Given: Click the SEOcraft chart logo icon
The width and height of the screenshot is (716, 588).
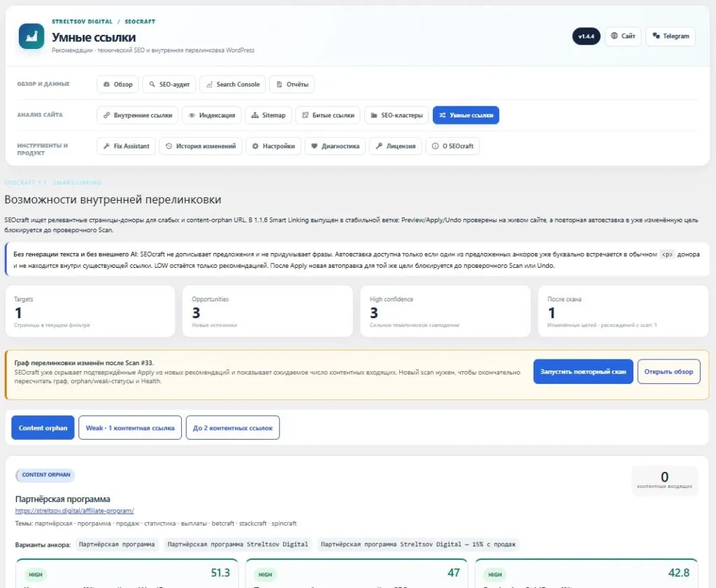Looking at the screenshot, I should pyautogui.click(x=31, y=36).
